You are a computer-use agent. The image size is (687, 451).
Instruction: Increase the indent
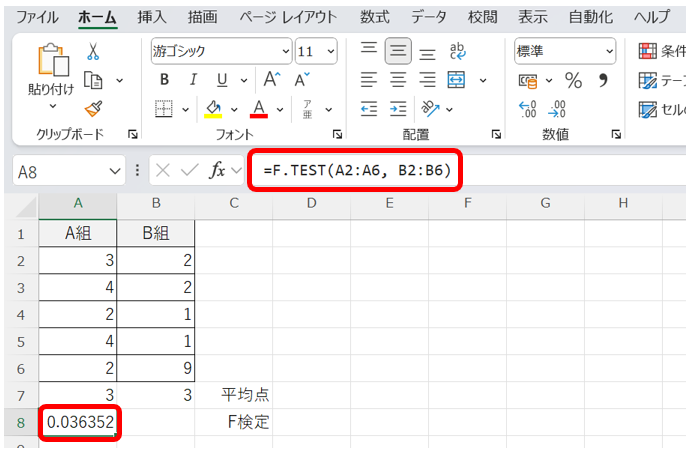point(398,109)
